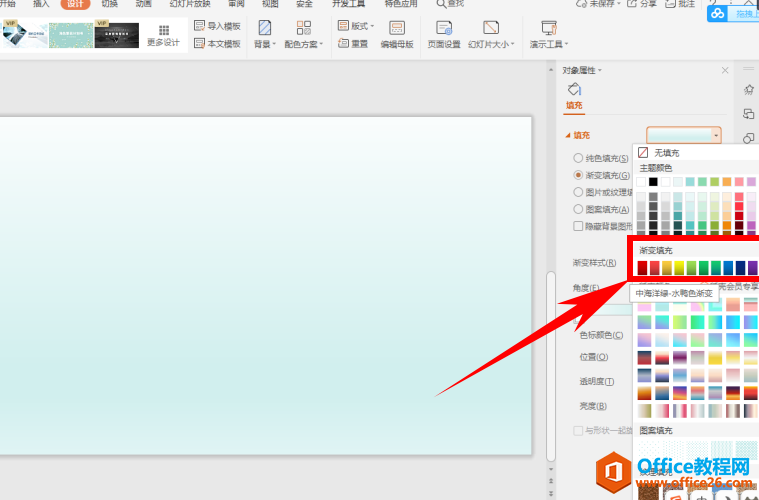Pick the yellow gradient preset swatch
The height and width of the screenshot is (500, 759).
(679, 268)
